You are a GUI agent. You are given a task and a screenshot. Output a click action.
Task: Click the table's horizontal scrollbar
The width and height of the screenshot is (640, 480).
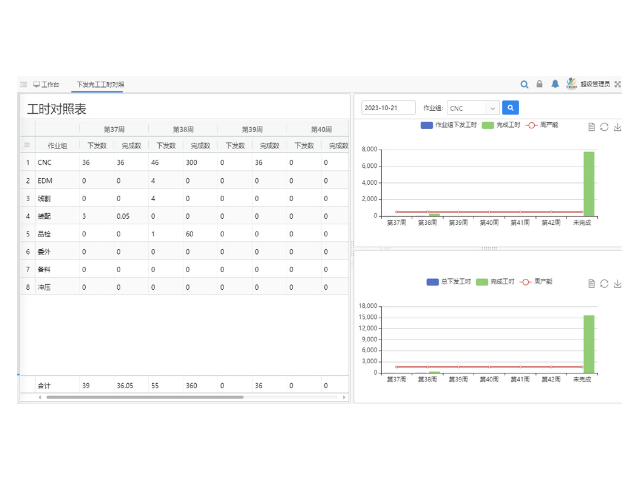click(140, 397)
